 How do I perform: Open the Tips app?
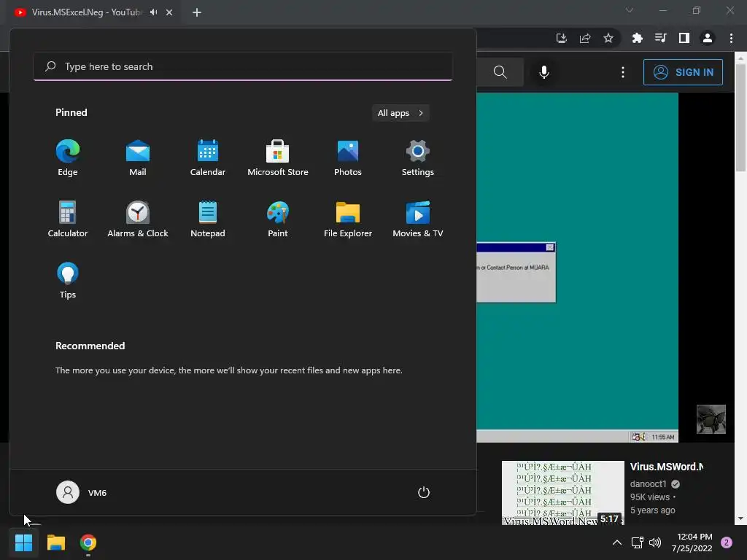(68, 280)
